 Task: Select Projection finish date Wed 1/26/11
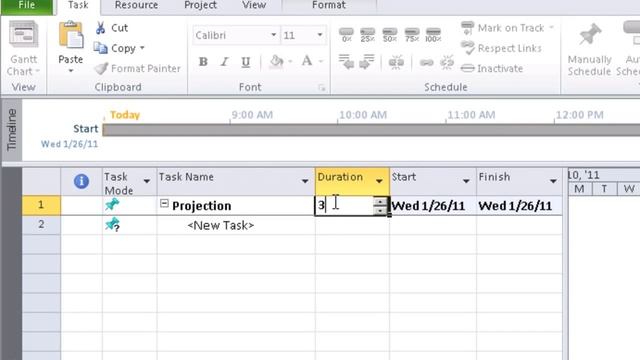(x=519, y=205)
